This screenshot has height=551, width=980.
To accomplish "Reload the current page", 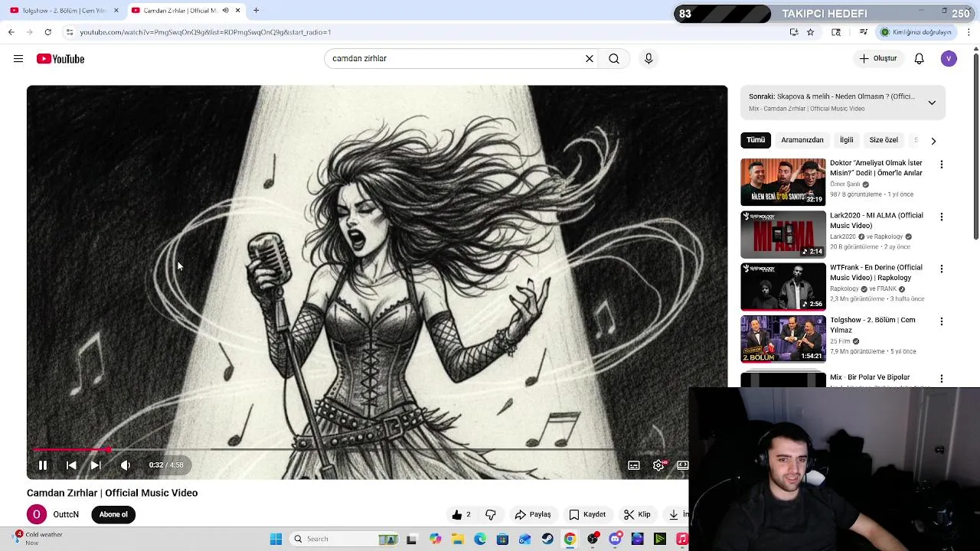I will click(47, 32).
